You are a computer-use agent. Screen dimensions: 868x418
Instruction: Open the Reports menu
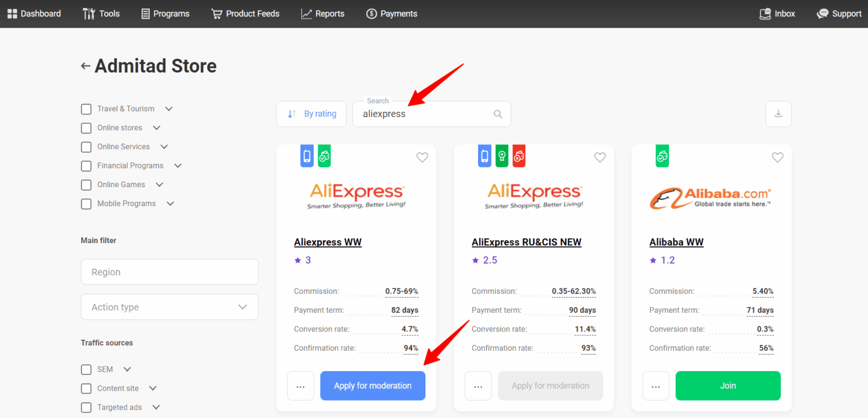click(x=323, y=13)
